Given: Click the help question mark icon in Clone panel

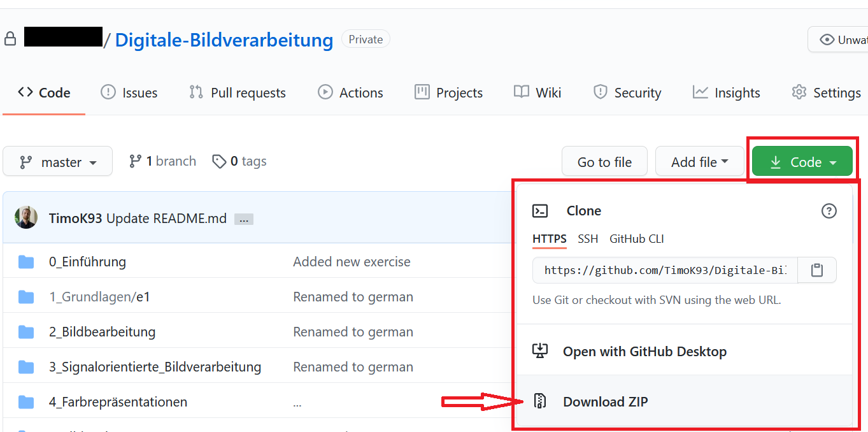Looking at the screenshot, I should [829, 211].
